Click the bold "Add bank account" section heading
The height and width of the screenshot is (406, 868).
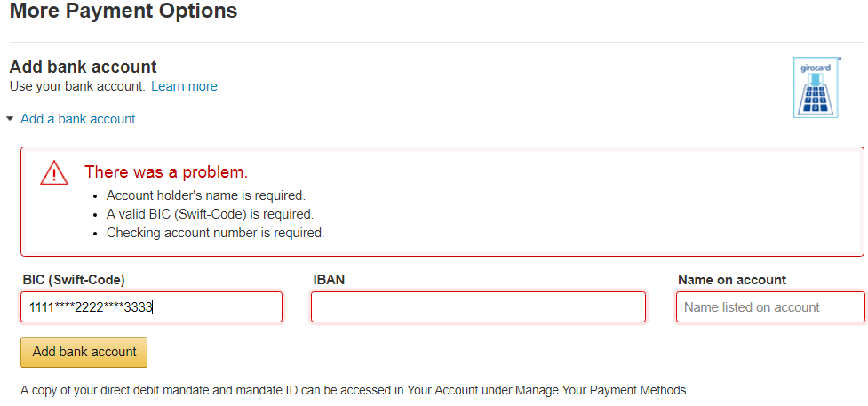click(83, 67)
